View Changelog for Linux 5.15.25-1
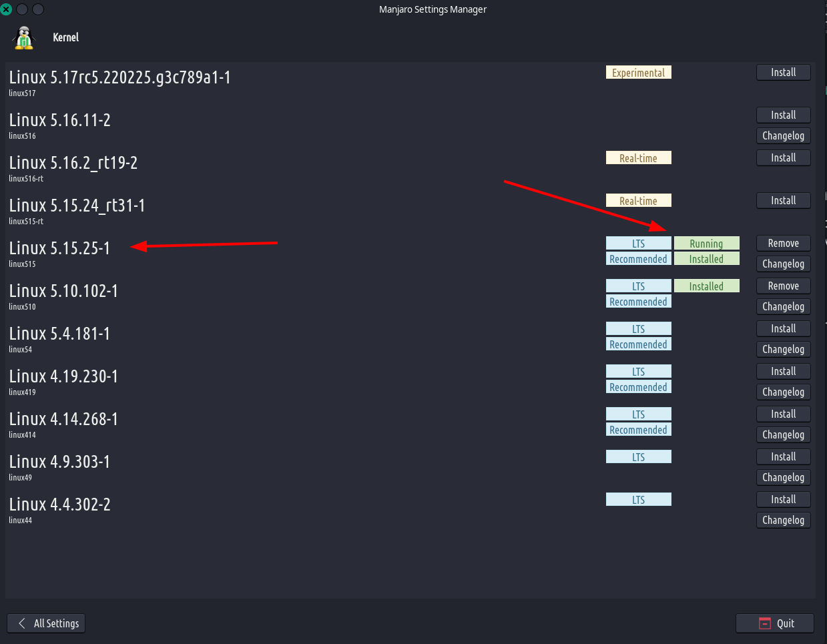Image resolution: width=827 pixels, height=644 pixels. [x=784, y=264]
